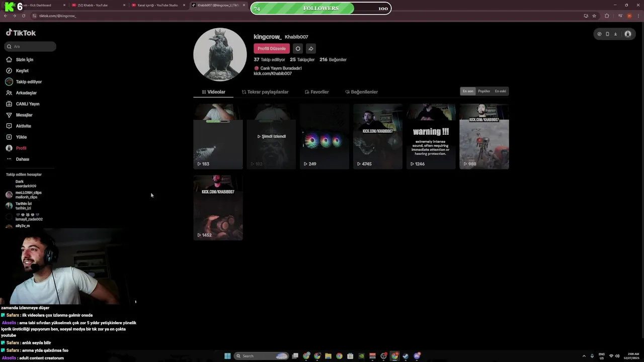Click the kingcrow_ profile avatar picture
The width and height of the screenshot is (644, 362).
click(220, 54)
